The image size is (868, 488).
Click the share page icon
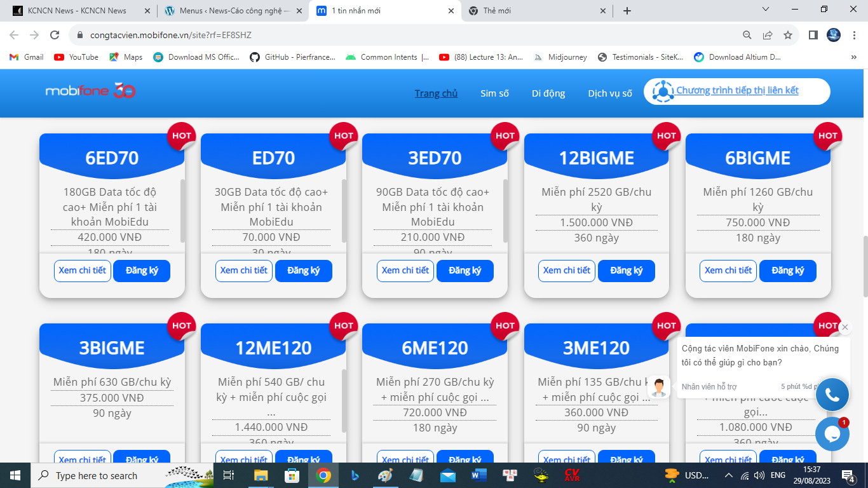tap(768, 35)
